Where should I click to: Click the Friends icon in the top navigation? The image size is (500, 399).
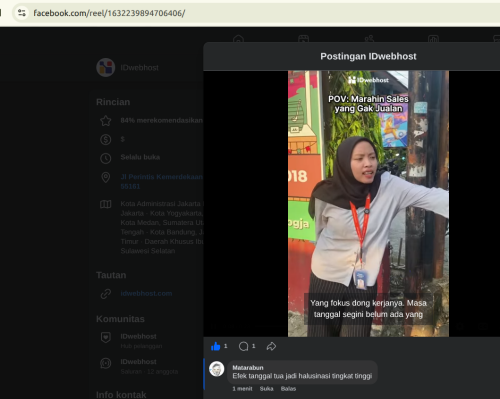tap(369, 39)
